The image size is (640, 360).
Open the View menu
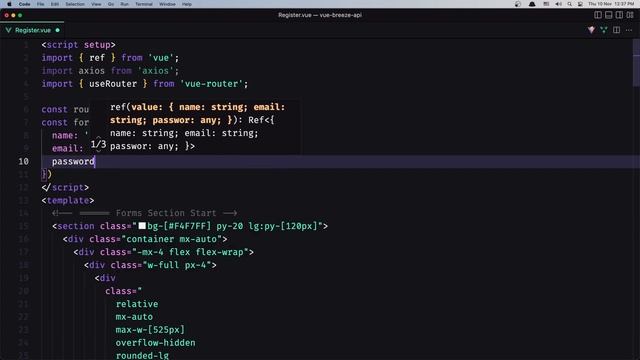(x=96, y=4)
